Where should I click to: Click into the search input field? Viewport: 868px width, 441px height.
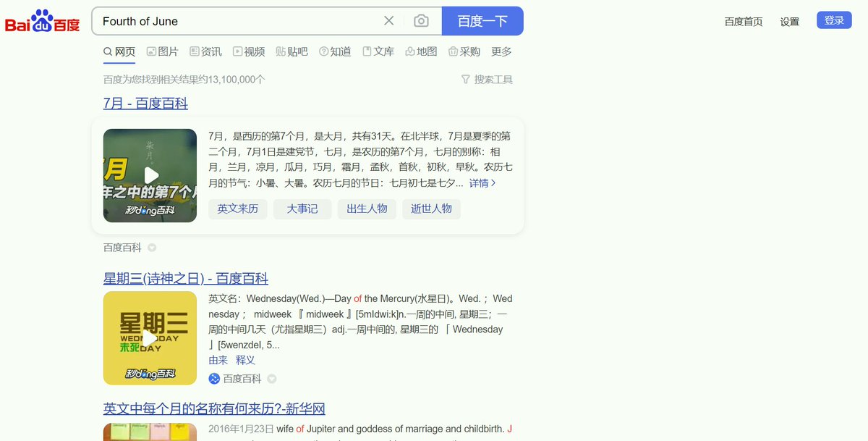(x=239, y=21)
